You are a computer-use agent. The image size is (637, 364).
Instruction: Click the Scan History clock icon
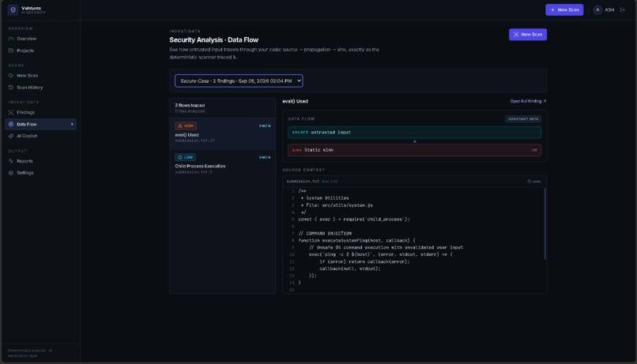11,87
